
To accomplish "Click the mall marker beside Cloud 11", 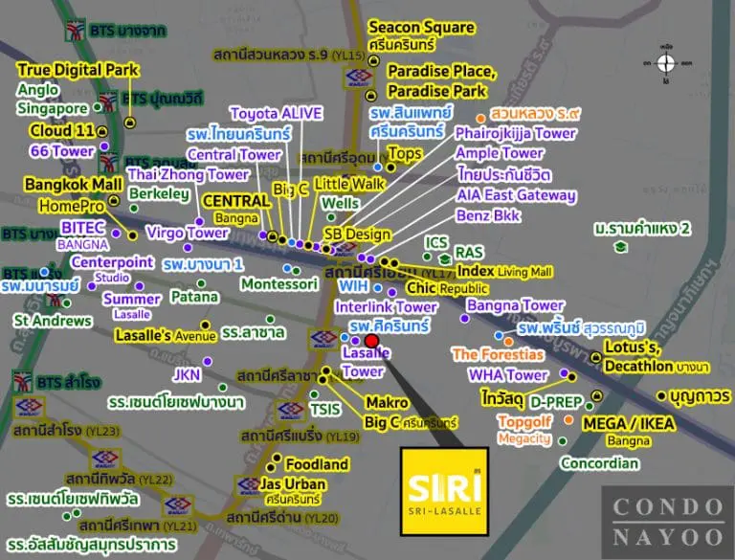I will pos(101,132).
